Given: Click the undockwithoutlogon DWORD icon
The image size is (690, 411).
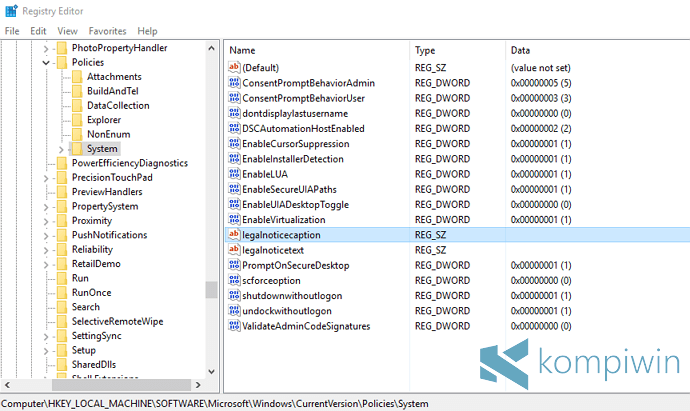Looking at the screenshot, I should [x=234, y=310].
